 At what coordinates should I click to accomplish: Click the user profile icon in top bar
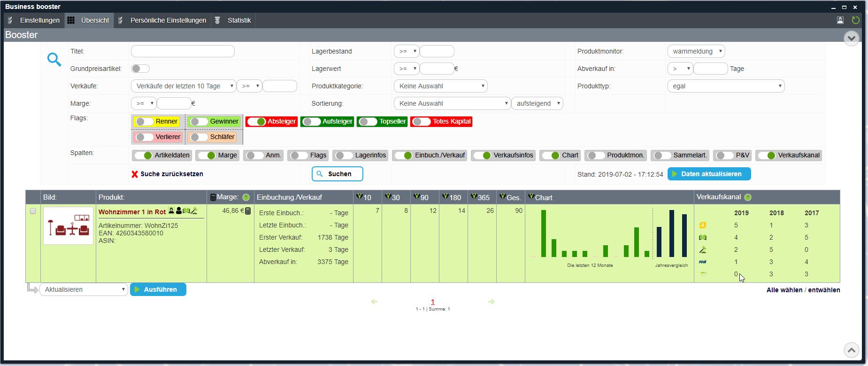coord(840,20)
